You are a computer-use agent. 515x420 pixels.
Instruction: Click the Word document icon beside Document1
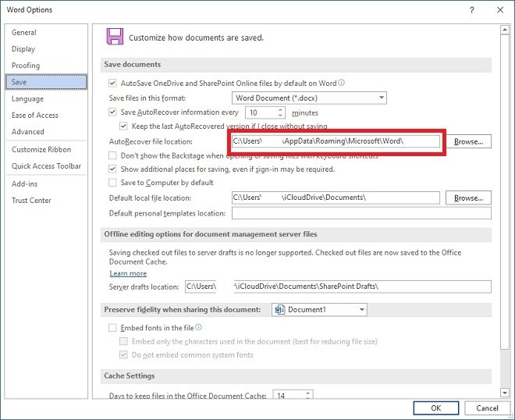pyautogui.click(x=280, y=310)
